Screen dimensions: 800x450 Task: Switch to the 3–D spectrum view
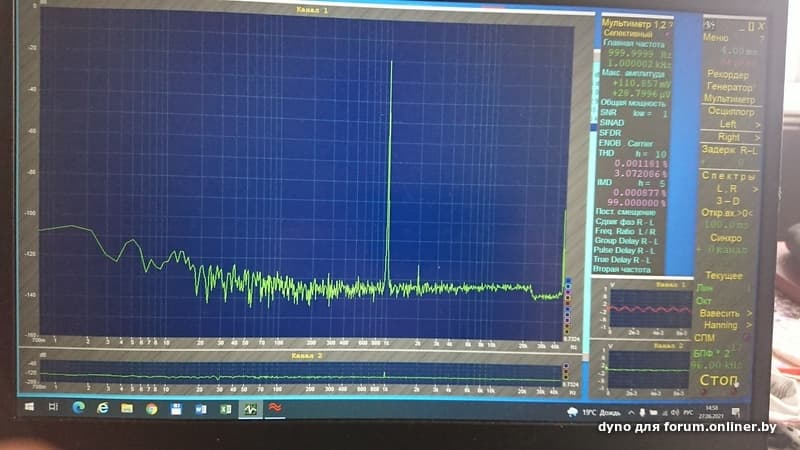727,201
